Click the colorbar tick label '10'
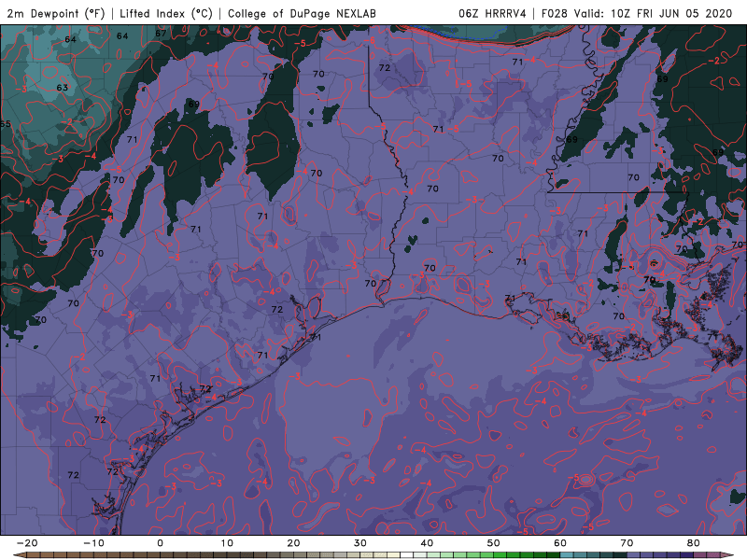The height and width of the screenshot is (560, 747). (227, 543)
